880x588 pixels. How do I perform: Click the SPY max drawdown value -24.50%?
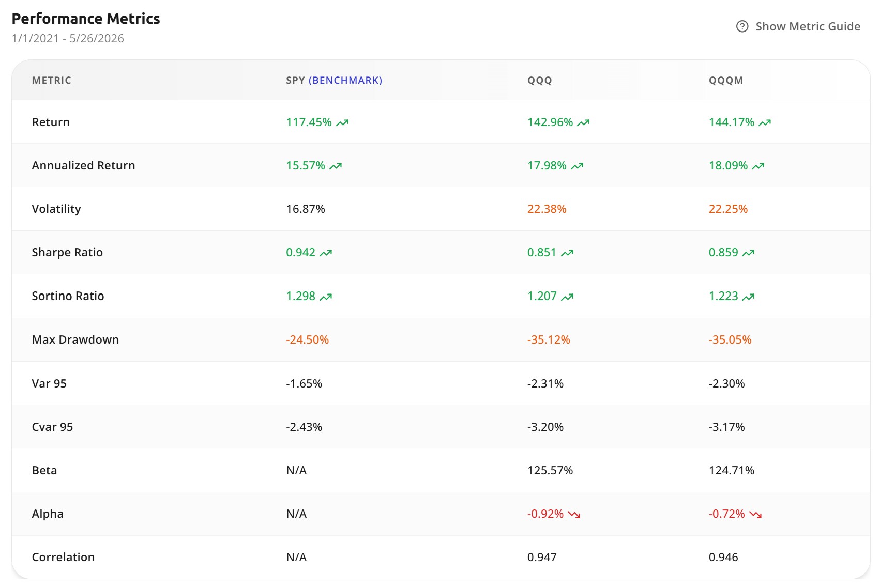308,339
